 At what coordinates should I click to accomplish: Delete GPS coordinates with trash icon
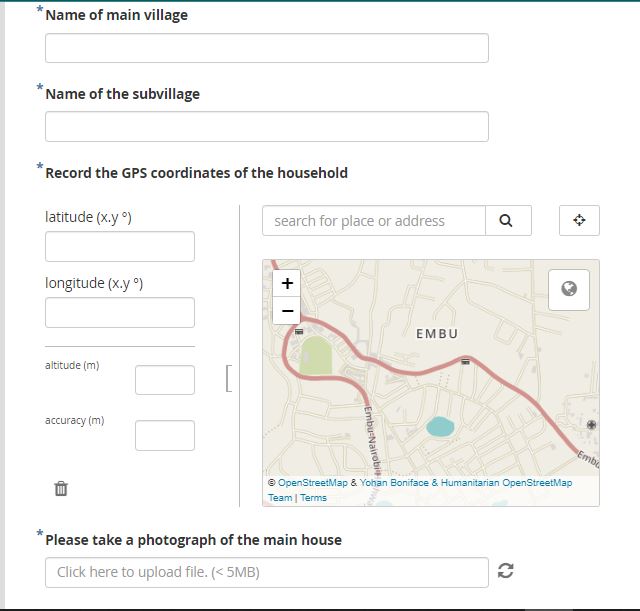(61, 488)
